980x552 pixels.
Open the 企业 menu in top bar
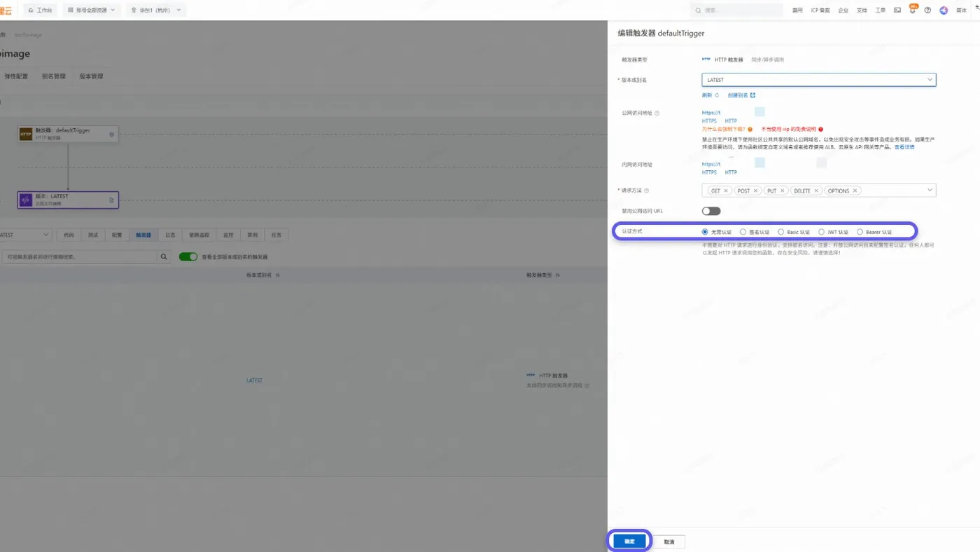tap(843, 11)
